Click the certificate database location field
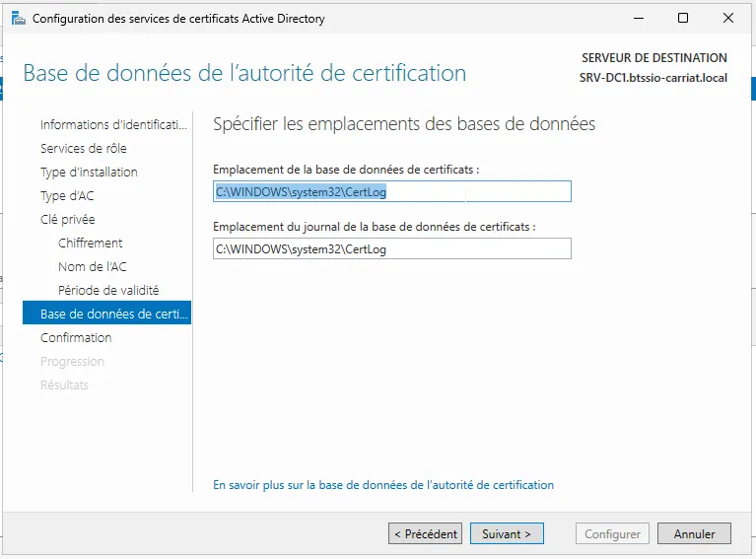This screenshot has width=756, height=559. click(391, 191)
